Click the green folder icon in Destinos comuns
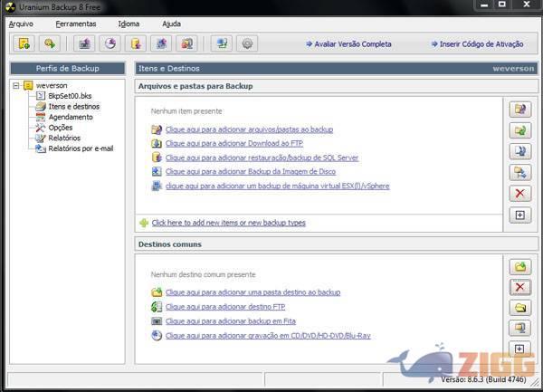Viewport: 543px width, 392px height. point(519,267)
